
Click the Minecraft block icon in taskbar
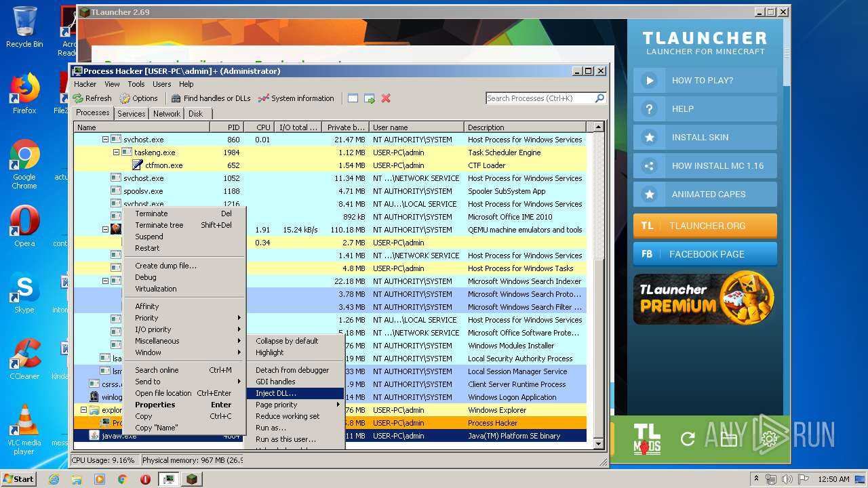192,479
